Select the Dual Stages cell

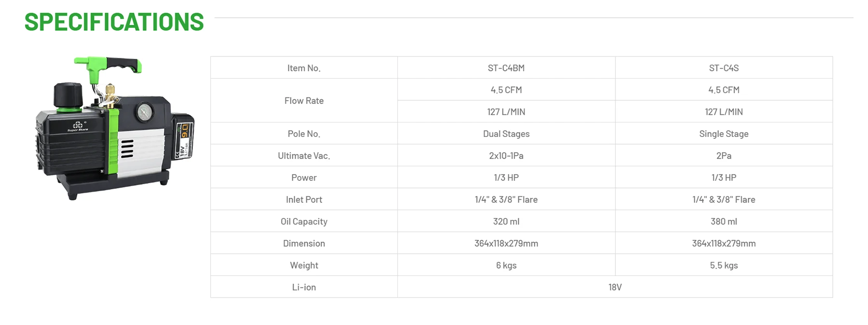click(506, 134)
